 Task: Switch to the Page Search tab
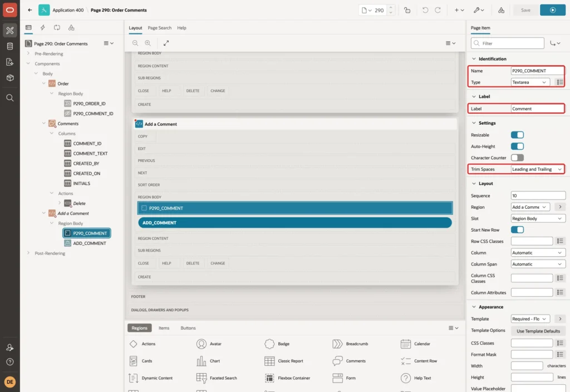[x=159, y=28]
